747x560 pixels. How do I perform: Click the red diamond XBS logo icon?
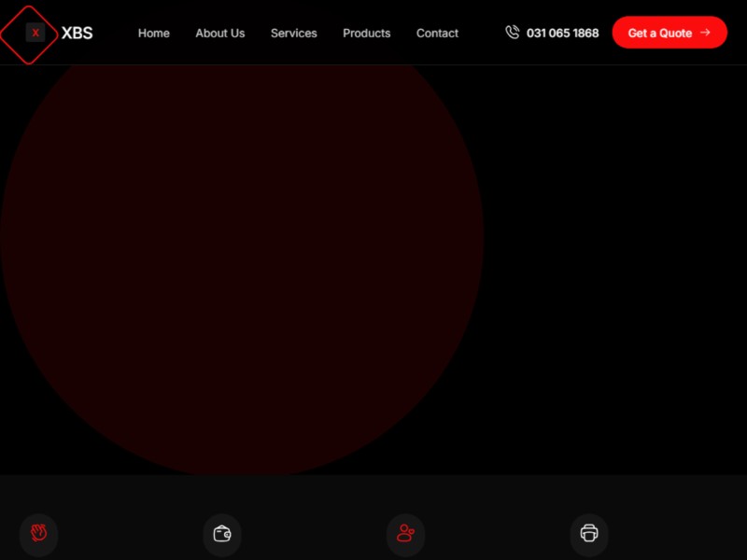(x=34, y=34)
